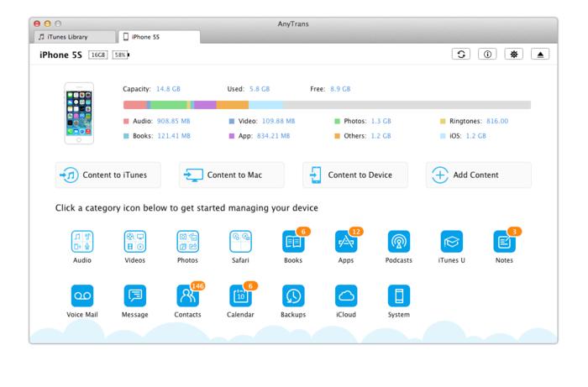
Task: Click the Used value 5.8 GB
Action: [x=260, y=89]
